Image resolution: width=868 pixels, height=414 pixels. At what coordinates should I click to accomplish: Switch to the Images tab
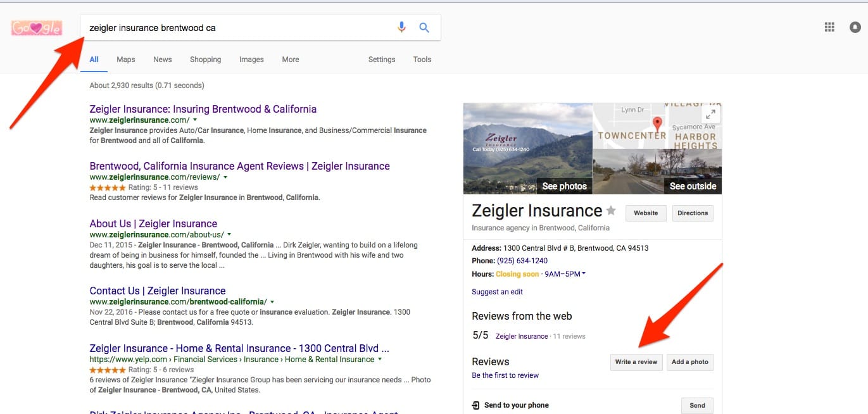point(251,60)
